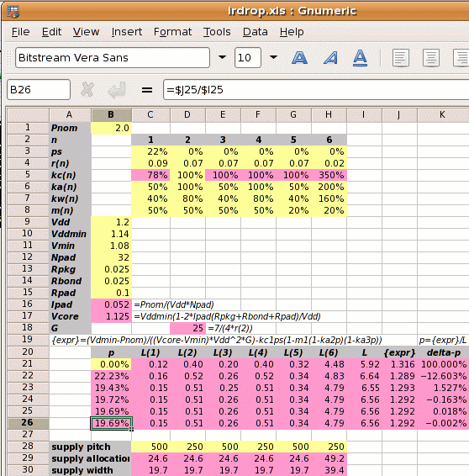The image size is (469, 476).
Task: Select the Vcore value cell 1.125
Action: pyautogui.click(x=111, y=316)
